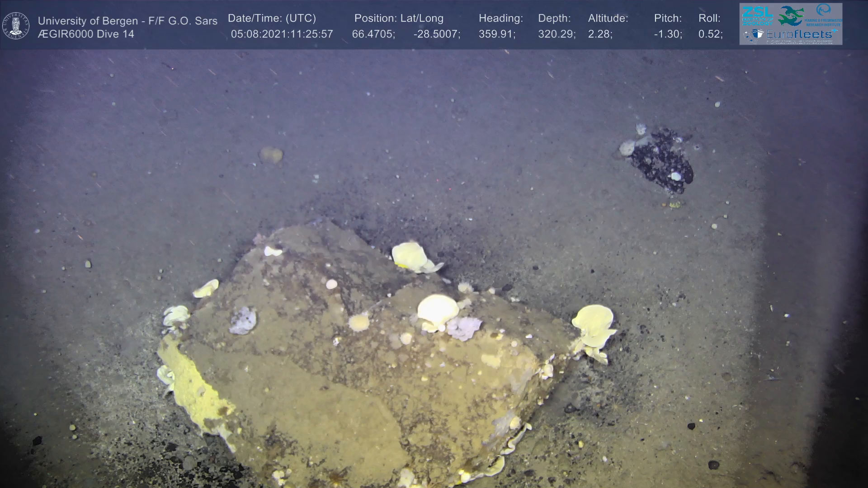
Task: Click the Eurofleets+ logo text
Action: 799,34
